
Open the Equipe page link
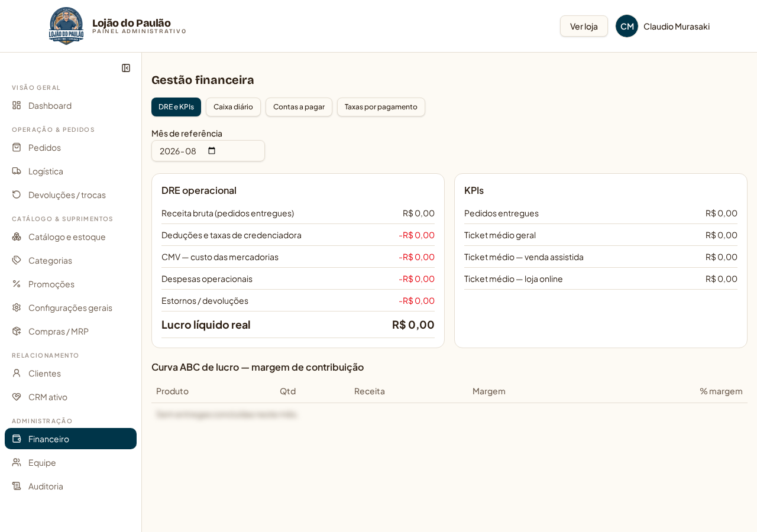tap(70, 462)
